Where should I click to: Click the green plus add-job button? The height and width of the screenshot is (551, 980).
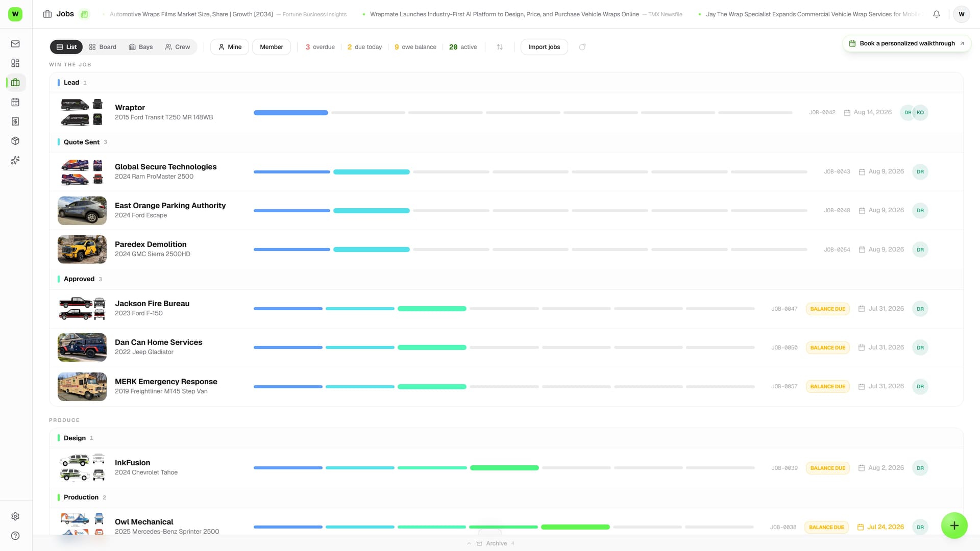954,525
